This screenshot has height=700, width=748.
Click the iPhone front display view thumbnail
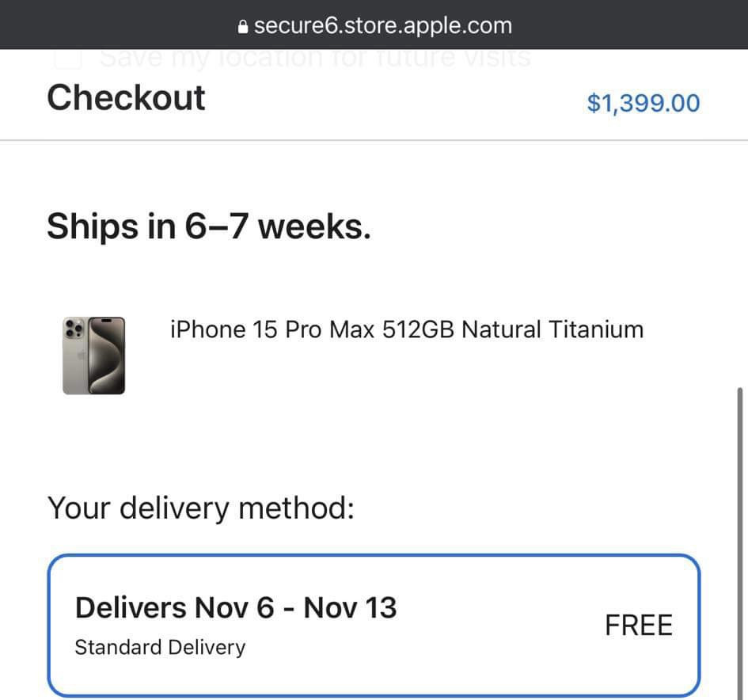pos(106,356)
